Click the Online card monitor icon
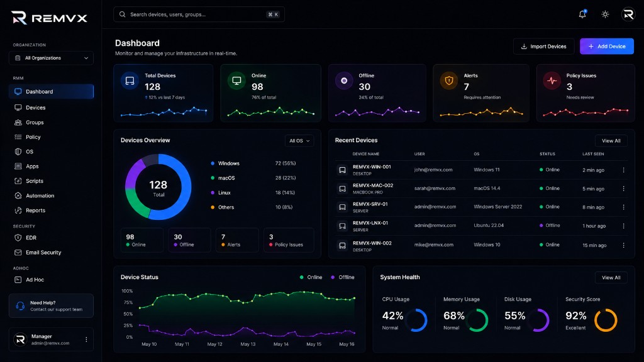 coord(236,81)
